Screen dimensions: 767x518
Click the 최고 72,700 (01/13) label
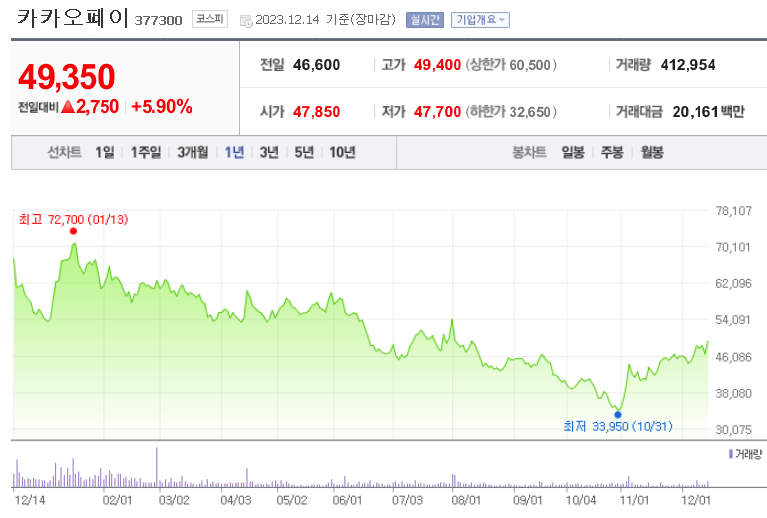click(73, 220)
